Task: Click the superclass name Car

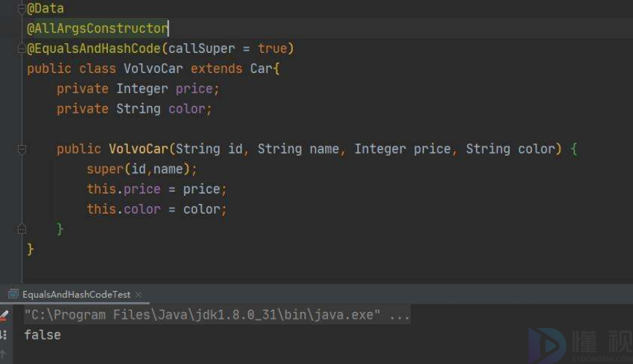Action: (260, 69)
